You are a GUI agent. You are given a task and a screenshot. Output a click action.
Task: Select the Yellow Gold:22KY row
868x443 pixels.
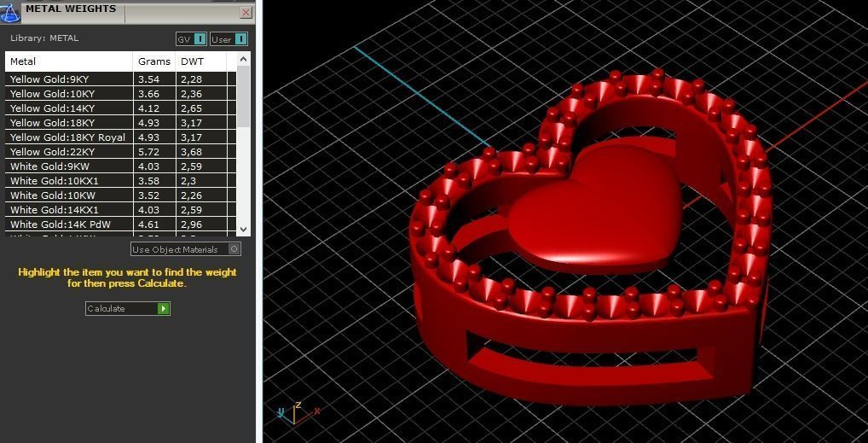click(121, 151)
